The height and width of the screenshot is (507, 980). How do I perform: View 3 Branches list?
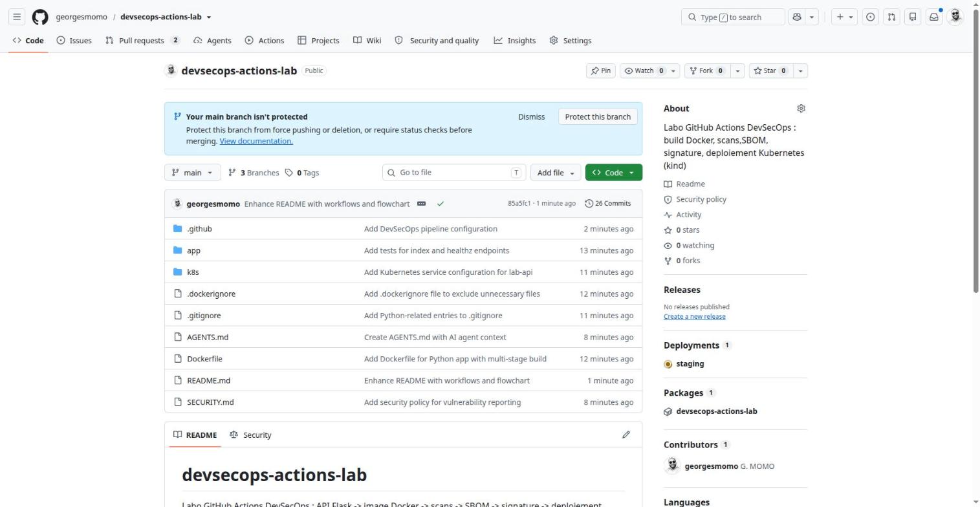click(254, 173)
